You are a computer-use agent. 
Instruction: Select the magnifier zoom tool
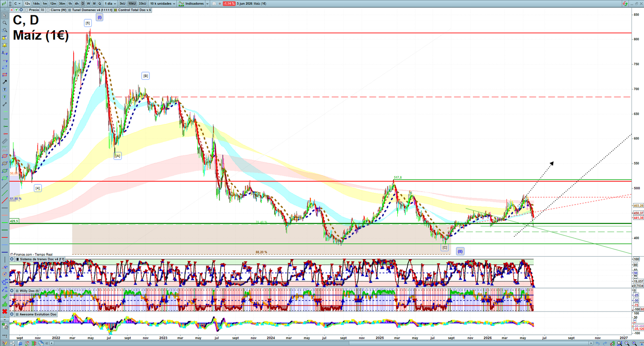[4, 23]
